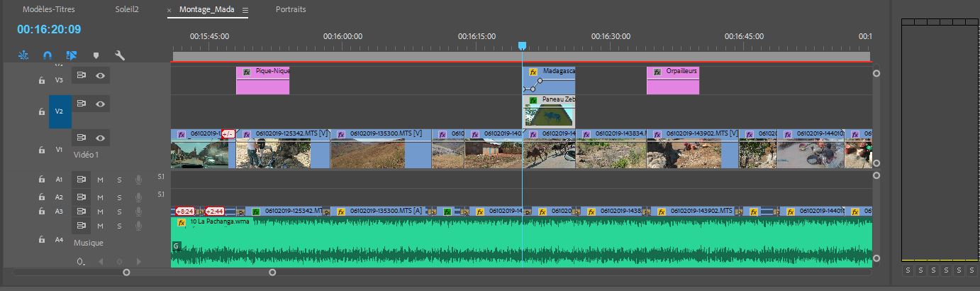The width and height of the screenshot is (980, 291).
Task: Enable the magnet snap tool in timeline
Action: pyautogui.click(x=48, y=55)
